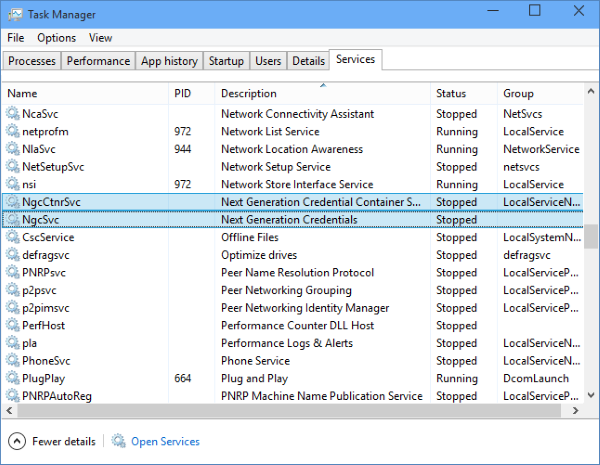The image size is (600, 465).
Task: Collapse view with Fewer details arrow
Action: pyautogui.click(x=17, y=441)
